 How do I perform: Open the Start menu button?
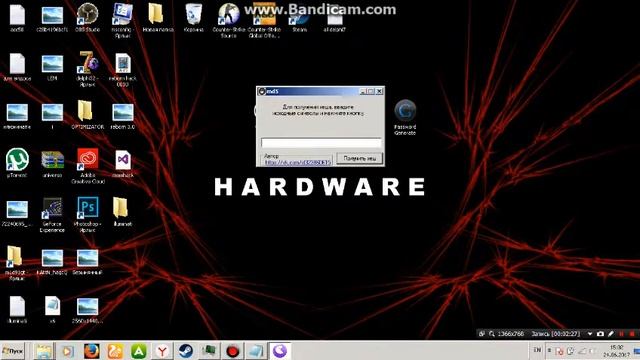pos(13,351)
